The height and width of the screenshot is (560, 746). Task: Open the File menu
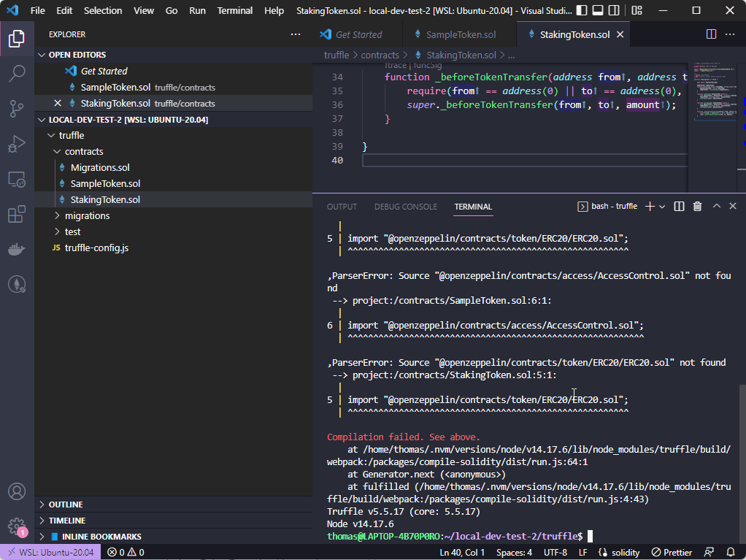(37, 10)
